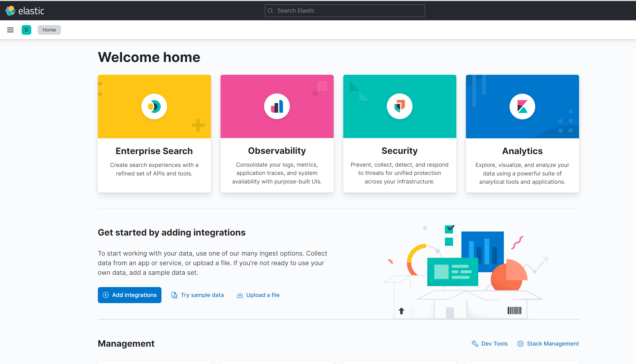The width and height of the screenshot is (636, 364).
Task: Open the Analytics card title
Action: click(x=522, y=151)
